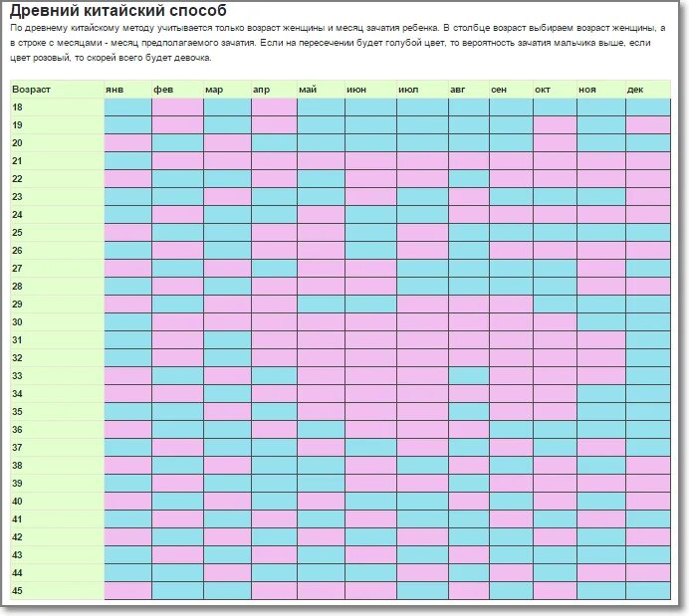This screenshot has width=689, height=616.
Task: Click age row label 36
Action: 17,429
